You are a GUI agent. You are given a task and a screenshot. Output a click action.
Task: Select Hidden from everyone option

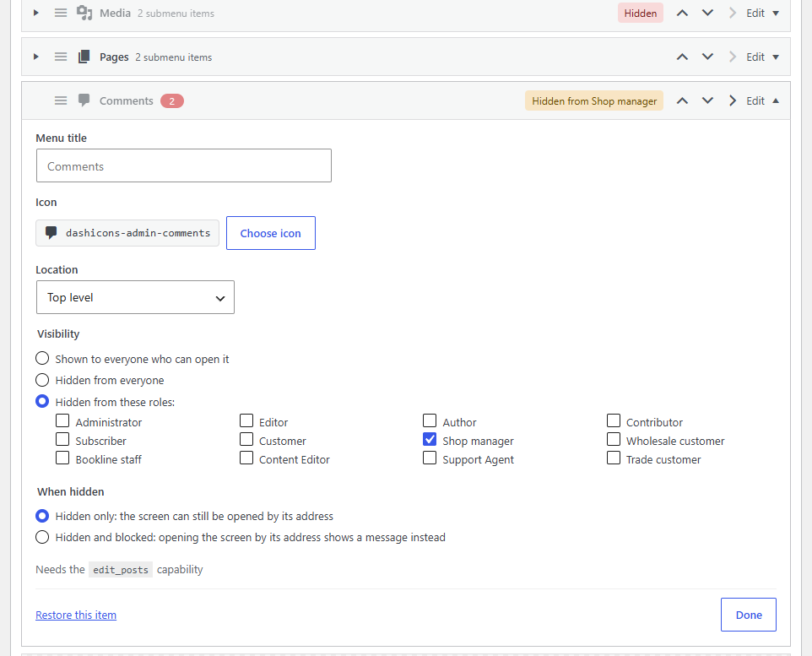click(42, 380)
